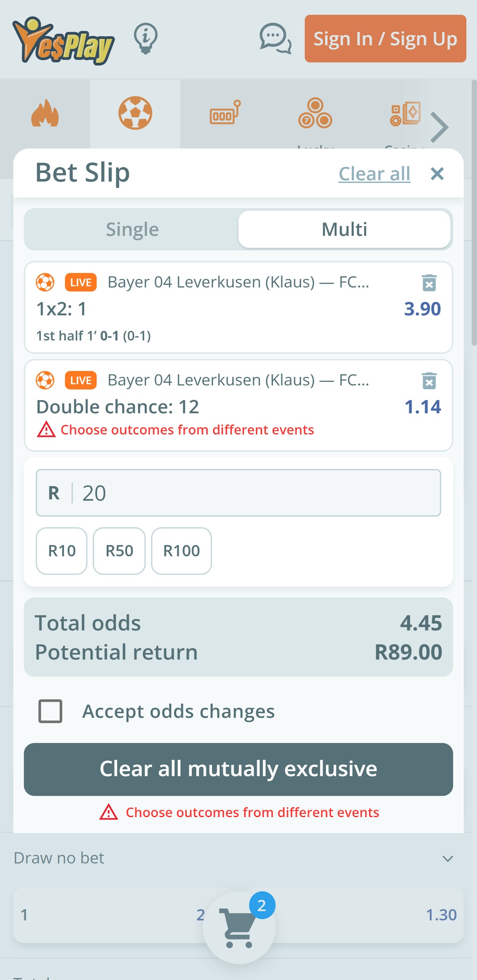Image resolution: width=477 pixels, height=980 pixels.
Task: Switch to the Single bet tab
Action: pos(132,230)
